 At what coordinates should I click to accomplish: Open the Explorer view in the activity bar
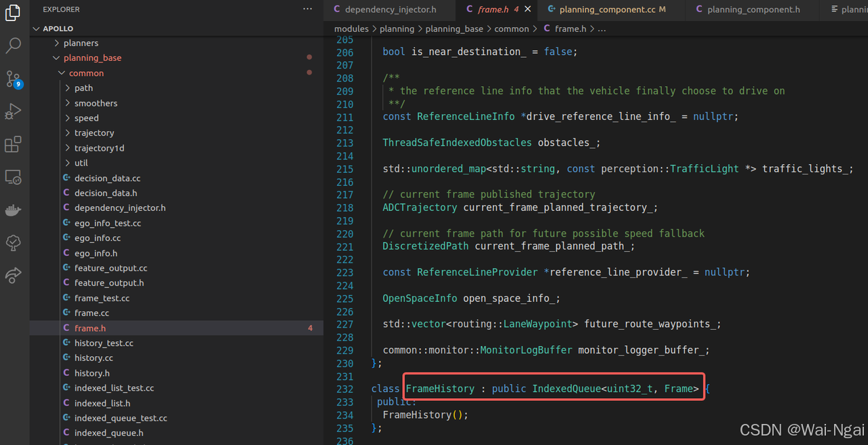coord(14,12)
